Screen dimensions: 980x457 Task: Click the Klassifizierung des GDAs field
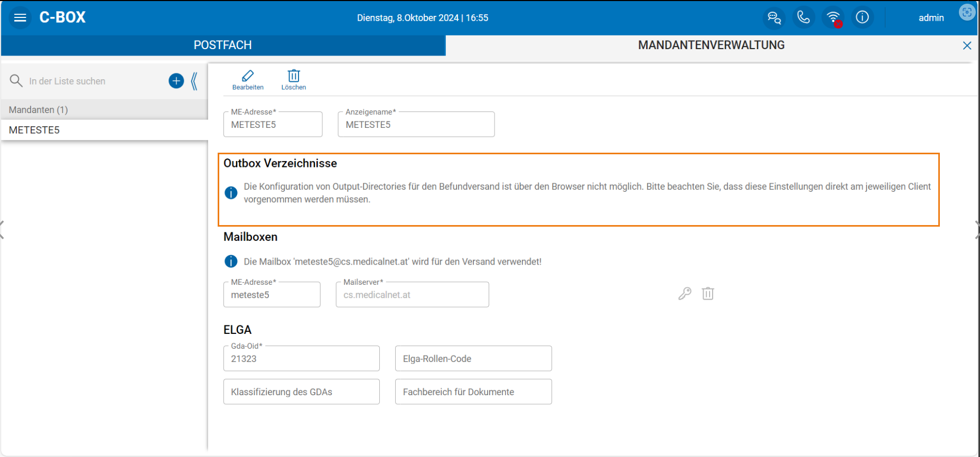302,391
